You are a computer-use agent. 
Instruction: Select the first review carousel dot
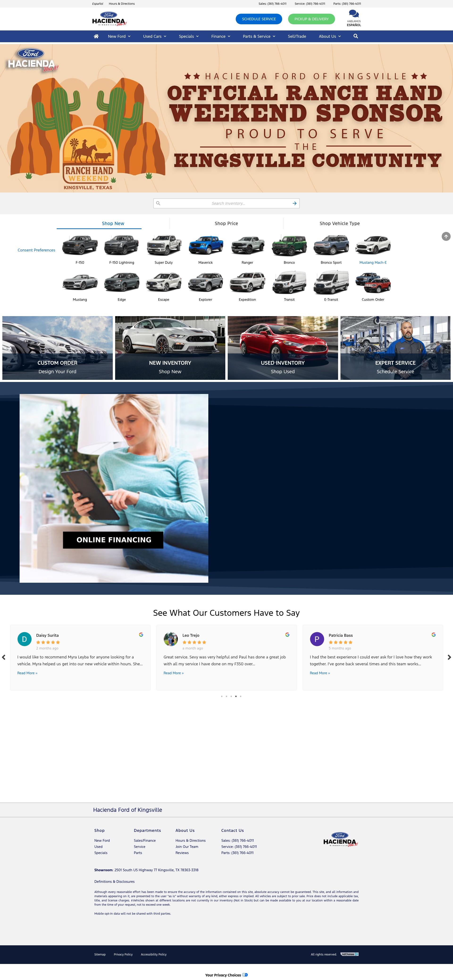click(222, 696)
